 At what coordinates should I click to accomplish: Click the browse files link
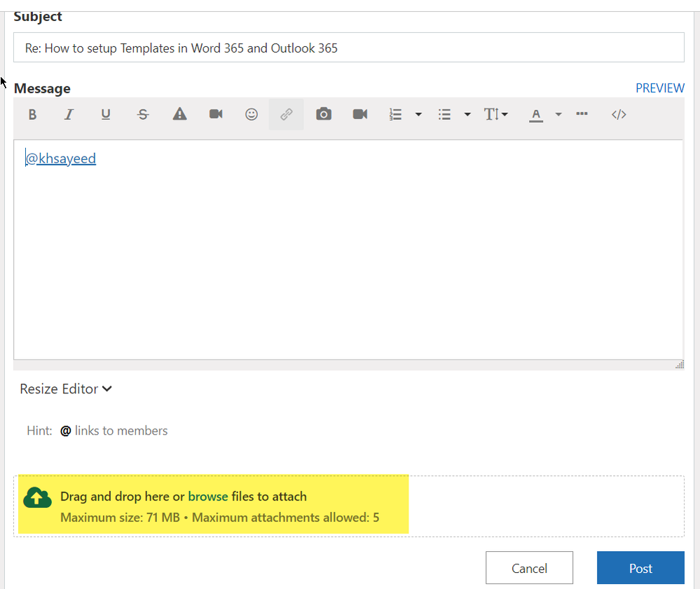tap(208, 496)
